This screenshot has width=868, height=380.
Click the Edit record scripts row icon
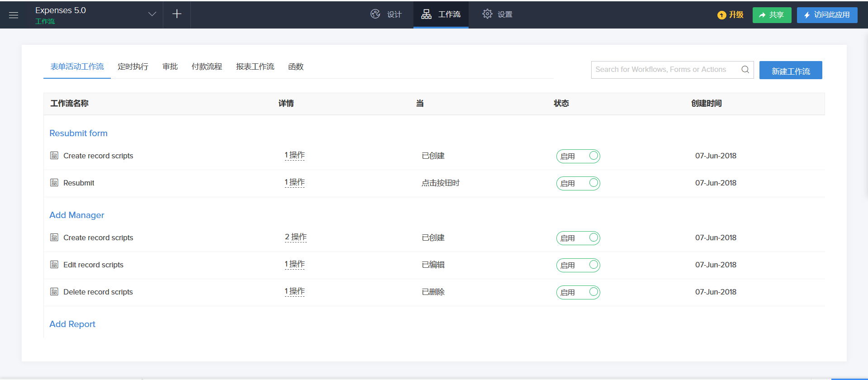click(54, 265)
